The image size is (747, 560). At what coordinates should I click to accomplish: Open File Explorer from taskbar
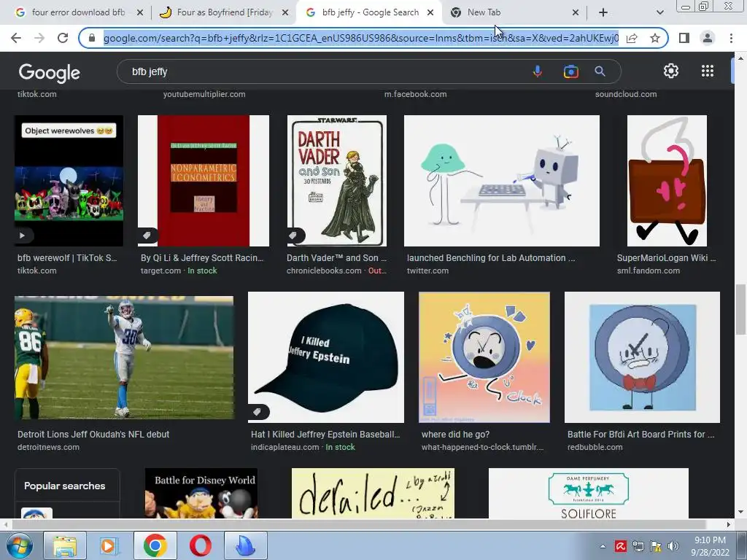pyautogui.click(x=65, y=545)
